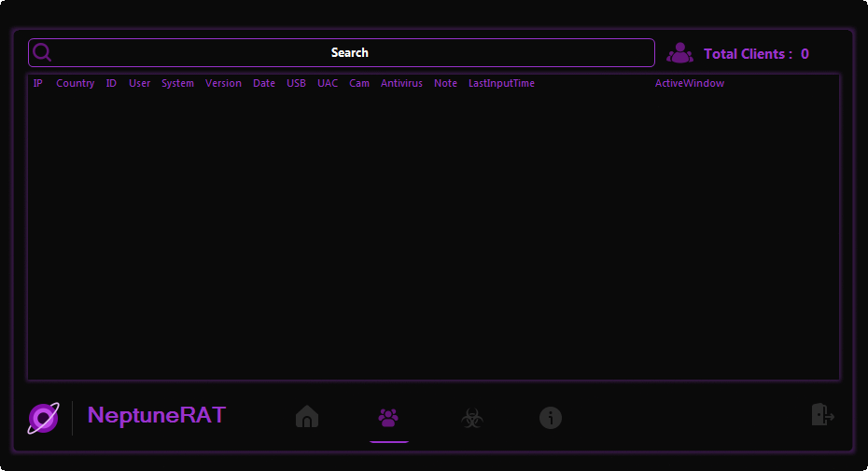Click the NeptuneRAT title text

(157, 415)
